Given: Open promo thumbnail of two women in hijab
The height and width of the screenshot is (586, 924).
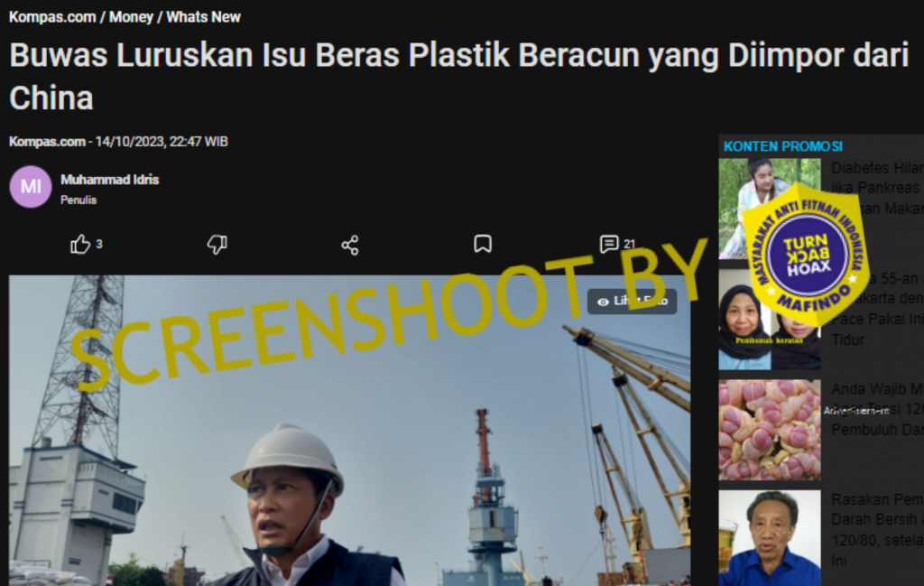Looking at the screenshot, I should point(770,320).
